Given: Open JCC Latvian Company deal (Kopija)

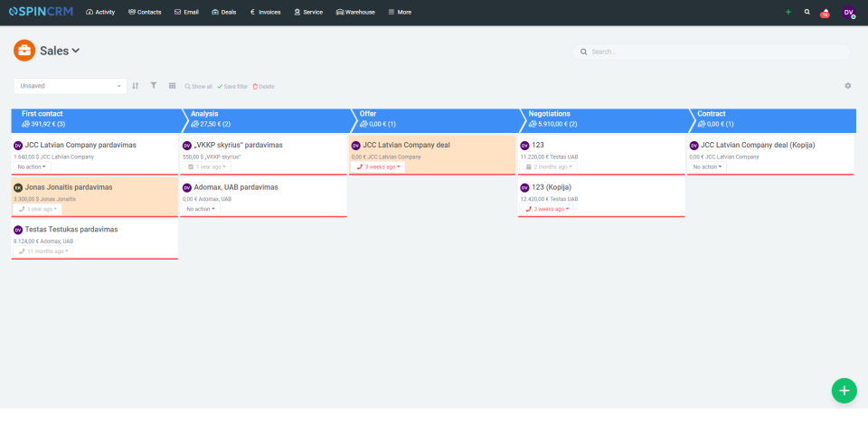Looking at the screenshot, I should pos(758,145).
